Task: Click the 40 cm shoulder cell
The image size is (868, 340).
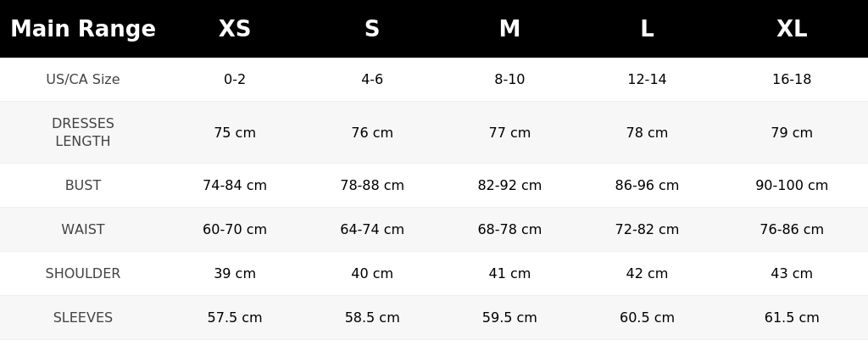Action: (372, 274)
